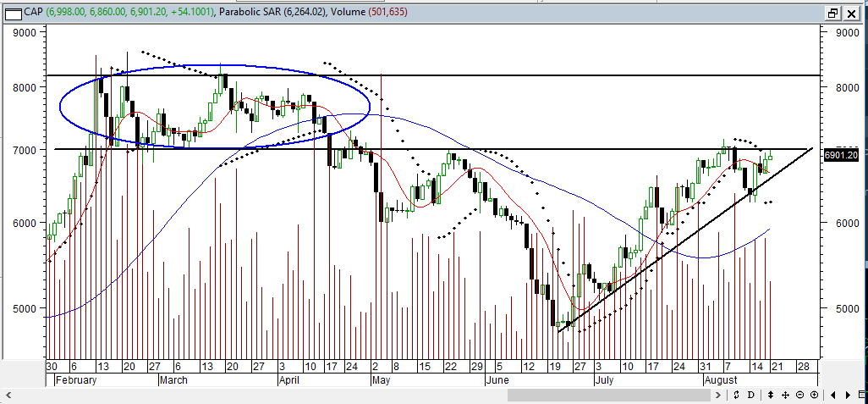
Task: Click the rescale/refresh chart icon
Action: coord(737,396)
